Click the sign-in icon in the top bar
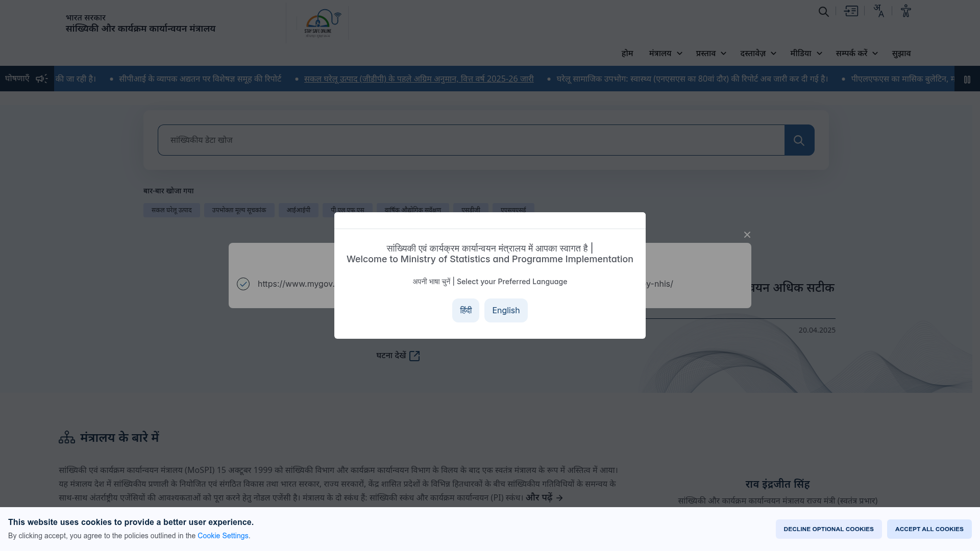This screenshot has height=551, width=980. point(851,11)
